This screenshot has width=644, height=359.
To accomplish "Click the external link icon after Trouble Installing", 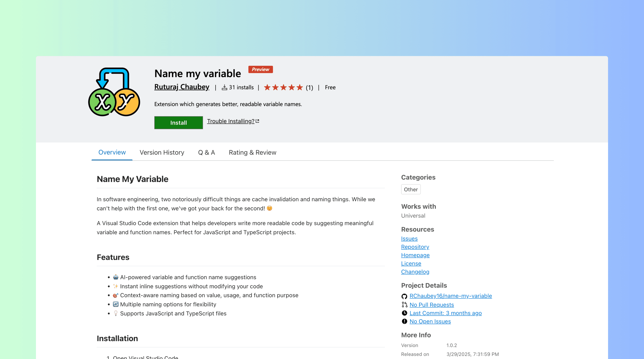I will click(257, 121).
